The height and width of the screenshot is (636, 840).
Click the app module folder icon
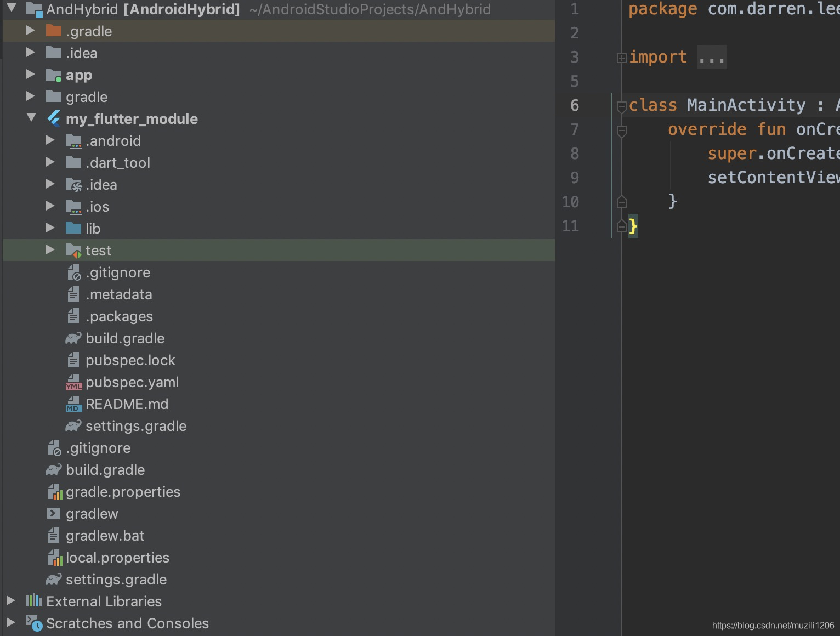[54, 75]
